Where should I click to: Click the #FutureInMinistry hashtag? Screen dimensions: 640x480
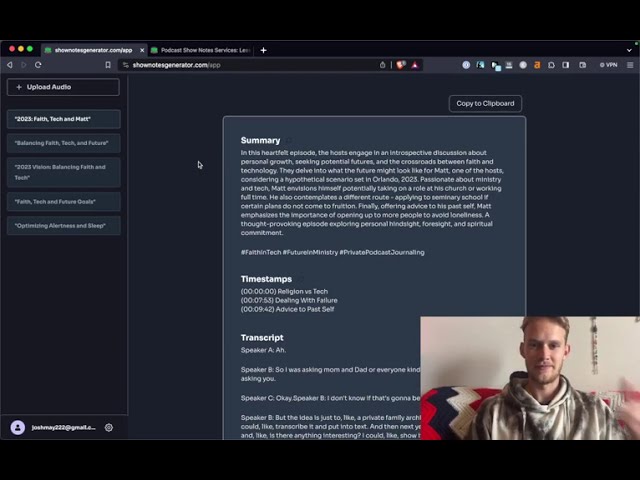[310, 252]
